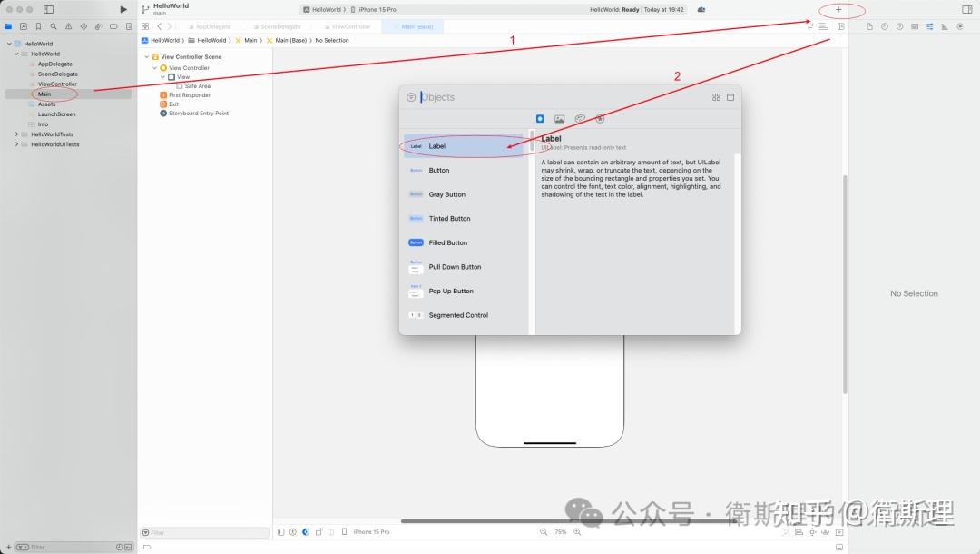Zoom in using the magnifier plus icon

(x=578, y=531)
